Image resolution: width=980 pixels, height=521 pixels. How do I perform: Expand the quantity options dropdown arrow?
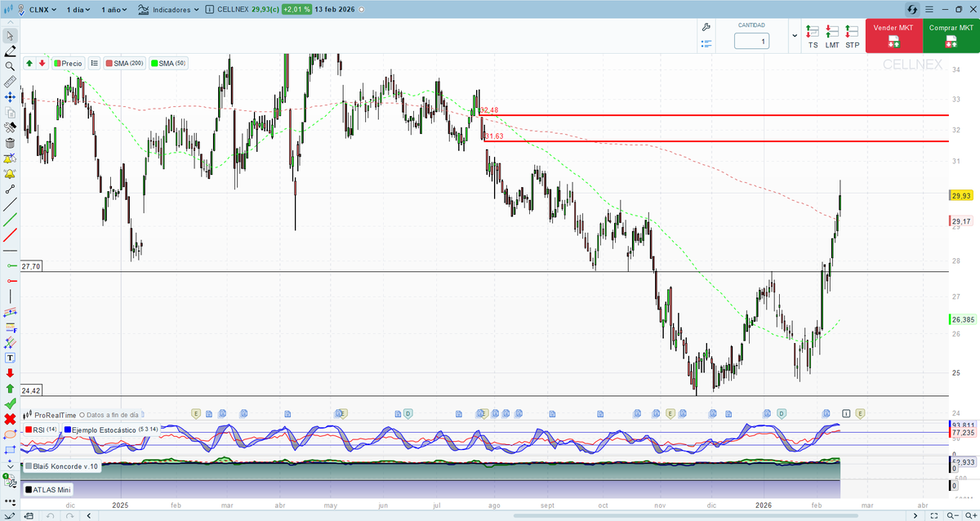coord(795,36)
